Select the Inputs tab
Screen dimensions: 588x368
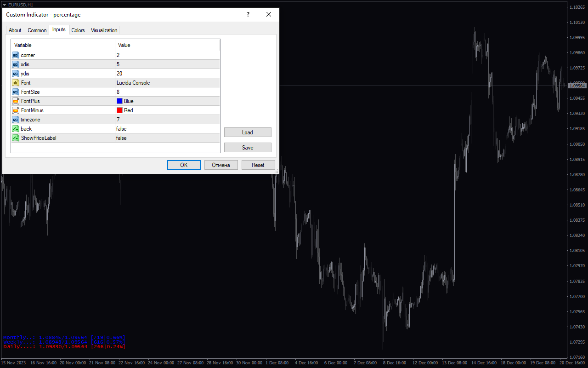[x=59, y=29]
